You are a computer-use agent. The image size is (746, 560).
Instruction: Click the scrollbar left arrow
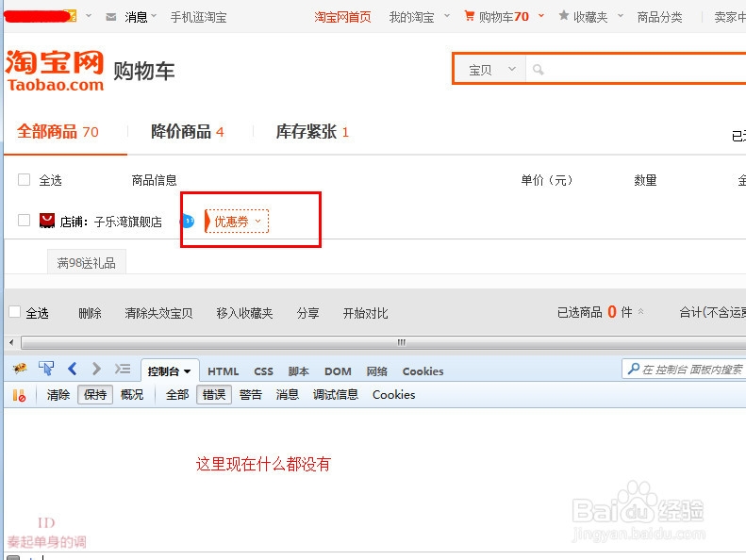(11, 342)
